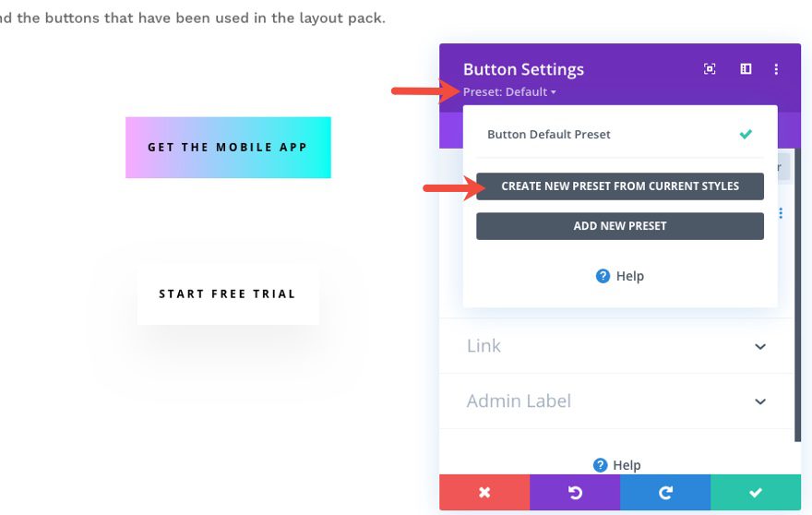
Task: Click the Help question mark icon in preset dropdown
Action: click(603, 276)
